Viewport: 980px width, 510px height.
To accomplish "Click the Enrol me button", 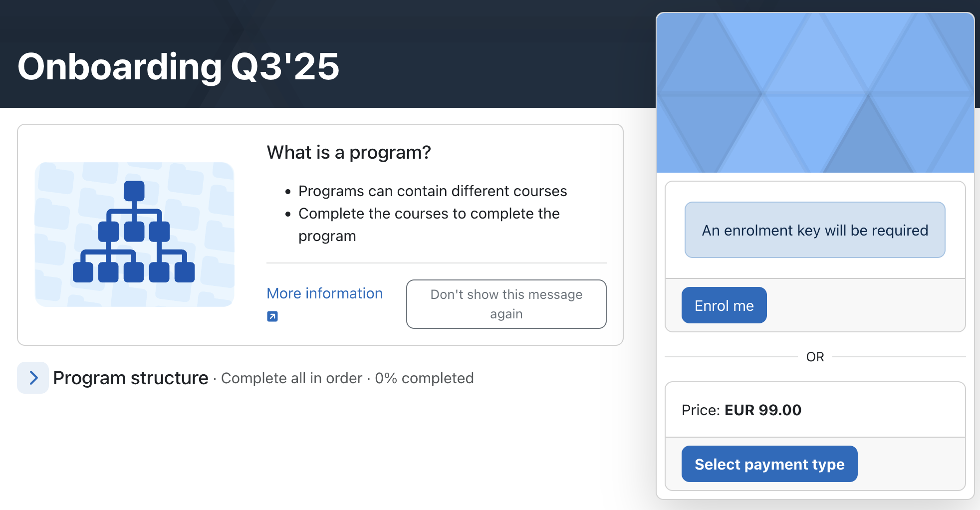I will (724, 305).
